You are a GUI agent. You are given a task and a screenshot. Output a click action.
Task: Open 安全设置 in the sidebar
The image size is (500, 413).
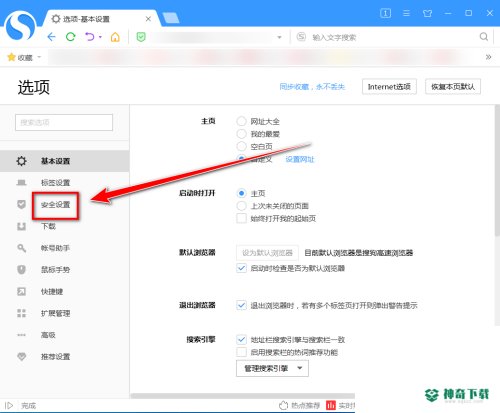pos(55,205)
